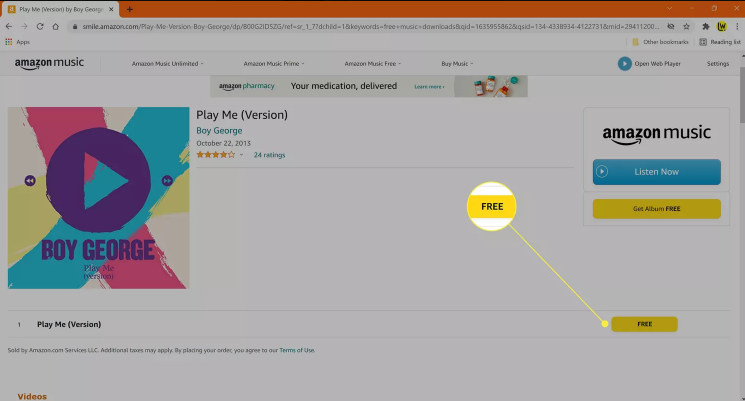Open the Reading list

point(720,42)
